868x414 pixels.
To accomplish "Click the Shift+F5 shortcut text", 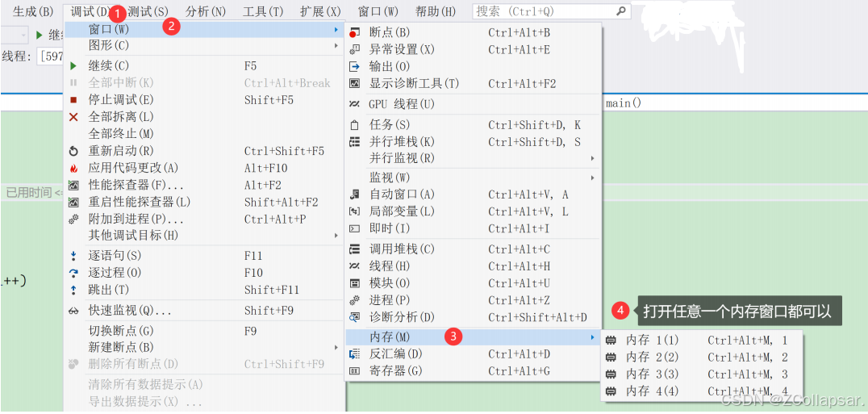I will (x=269, y=100).
